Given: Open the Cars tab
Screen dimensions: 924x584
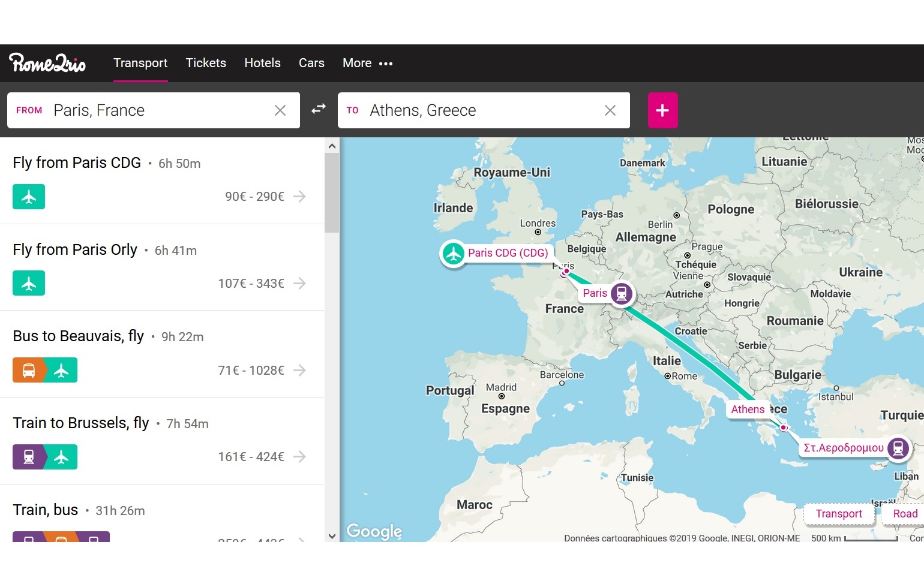Looking at the screenshot, I should (x=311, y=63).
